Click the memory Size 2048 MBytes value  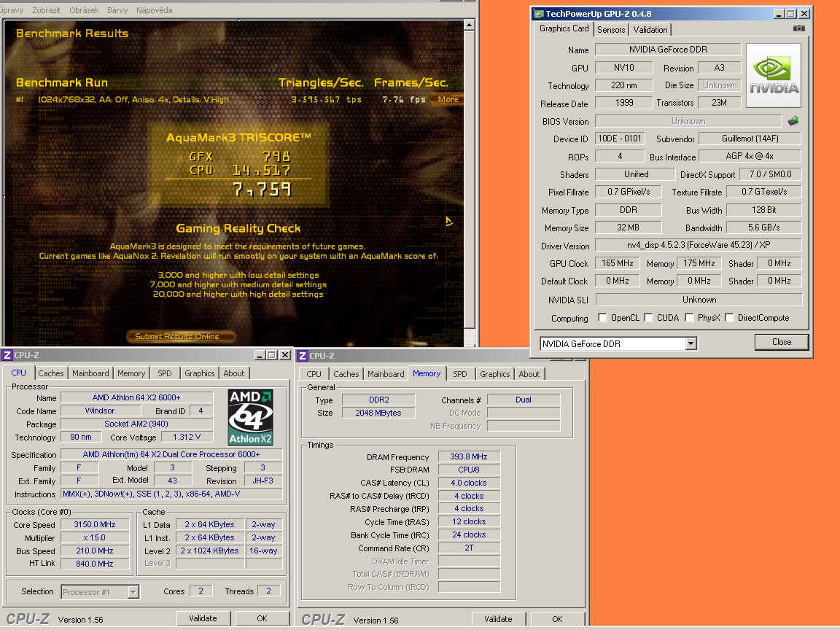(378, 413)
